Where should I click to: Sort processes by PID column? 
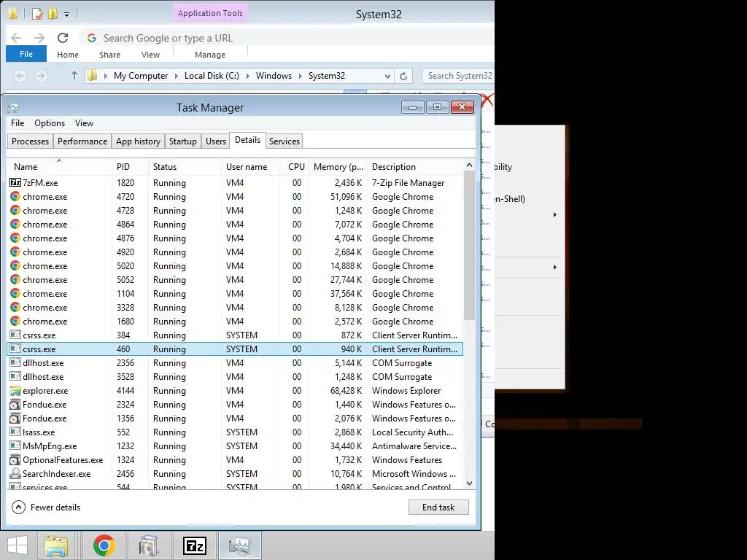click(130, 167)
